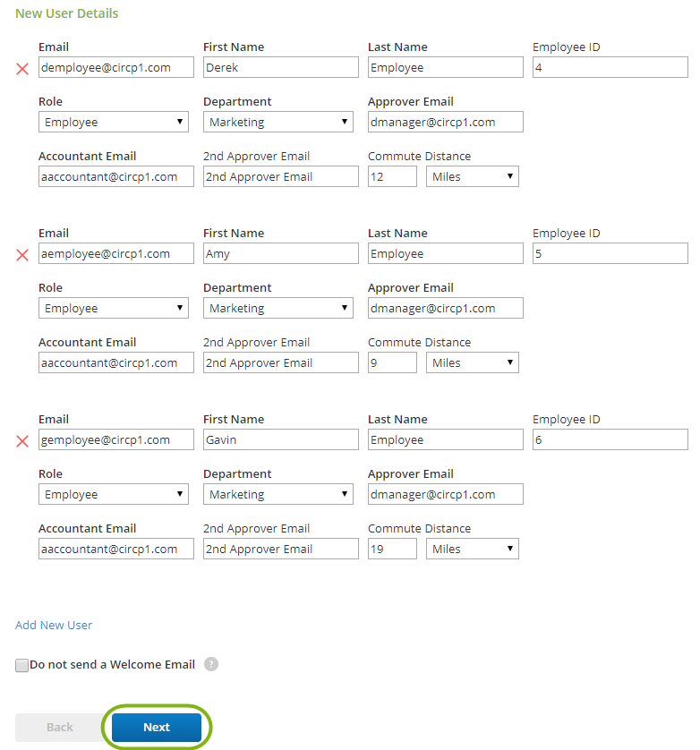The image size is (700, 750).
Task: Click Amy's Commute Distance field
Action: click(392, 362)
